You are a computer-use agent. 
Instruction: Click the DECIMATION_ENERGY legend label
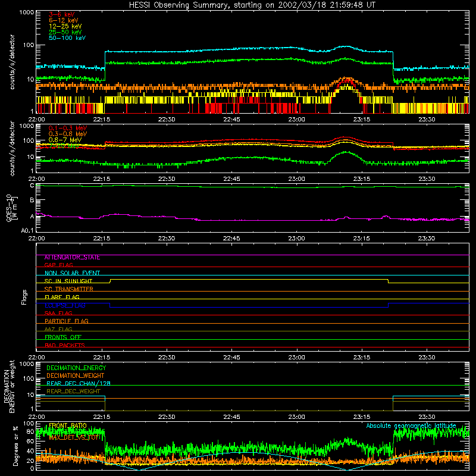[76, 368]
